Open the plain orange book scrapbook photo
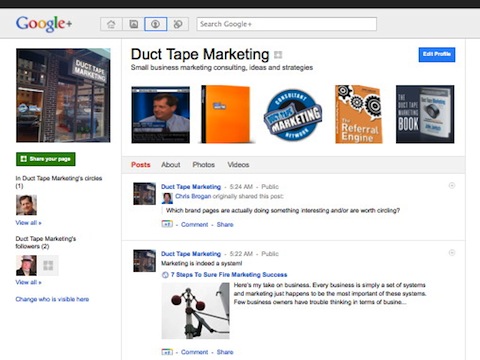Viewport: 480px width, 360px height. click(x=226, y=114)
